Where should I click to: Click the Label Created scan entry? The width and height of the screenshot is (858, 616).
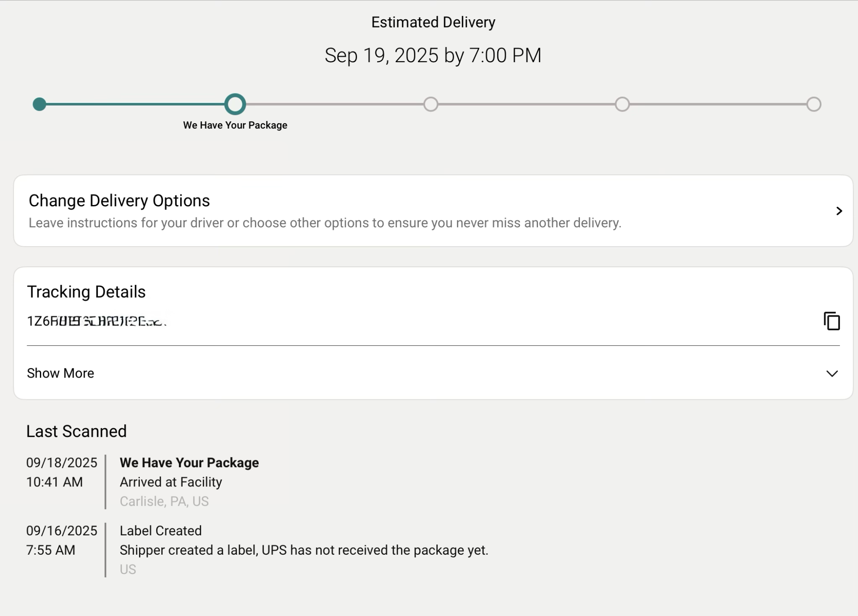pyautogui.click(x=160, y=531)
